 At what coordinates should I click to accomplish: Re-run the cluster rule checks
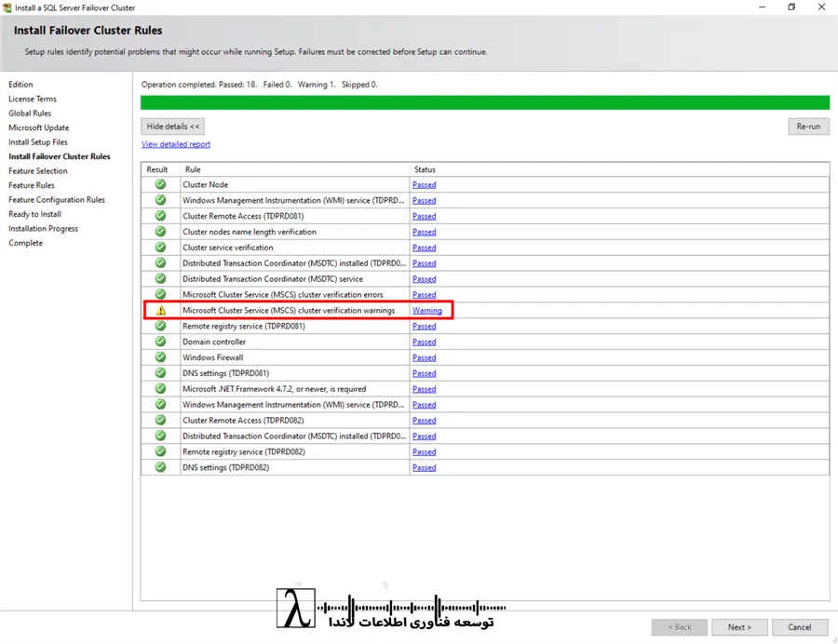coord(808,127)
